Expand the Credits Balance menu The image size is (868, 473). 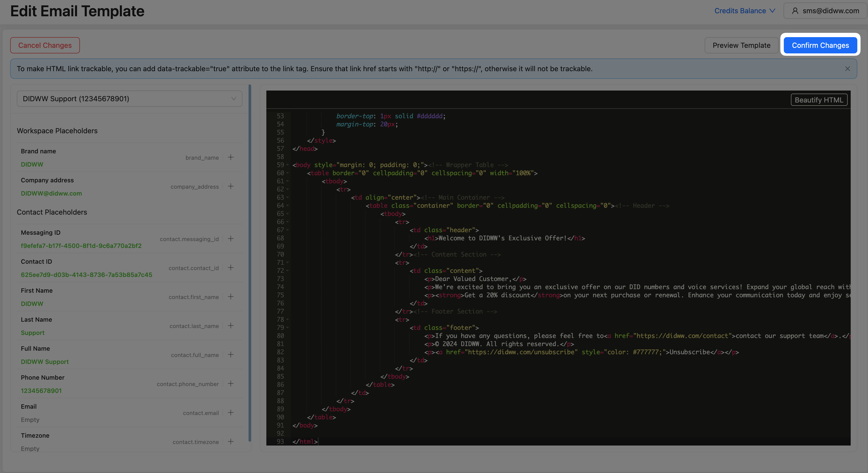pyautogui.click(x=745, y=11)
